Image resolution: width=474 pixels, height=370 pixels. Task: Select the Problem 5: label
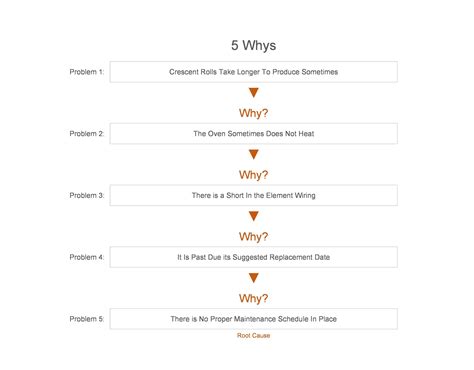[x=87, y=319]
